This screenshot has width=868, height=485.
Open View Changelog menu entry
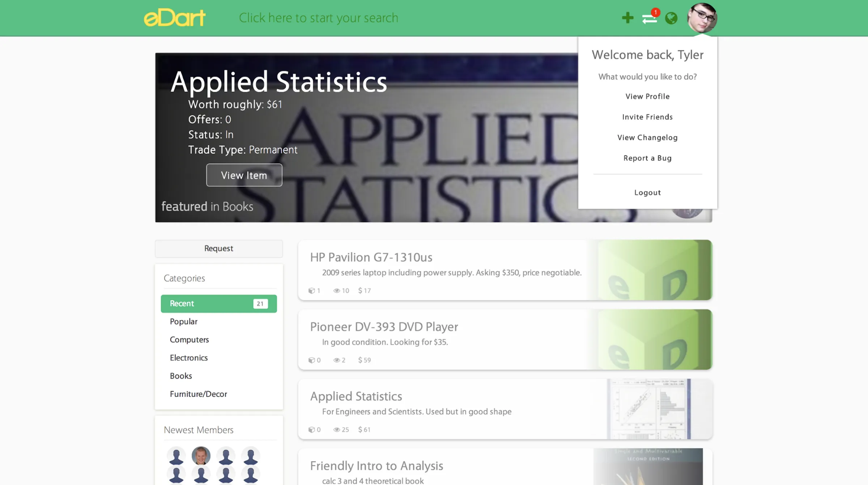click(647, 138)
